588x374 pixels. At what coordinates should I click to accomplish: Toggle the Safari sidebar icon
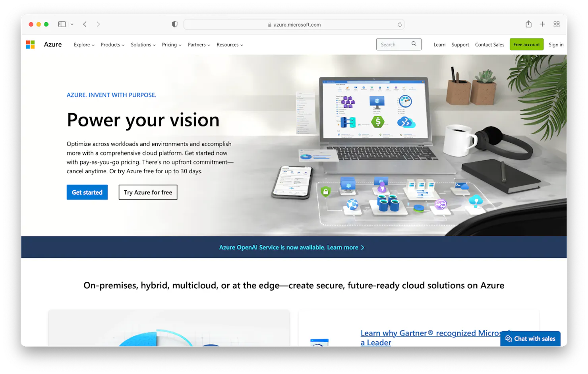(62, 24)
